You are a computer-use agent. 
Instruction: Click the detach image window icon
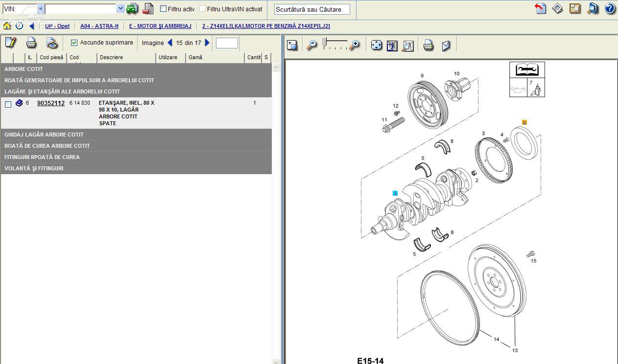click(292, 45)
